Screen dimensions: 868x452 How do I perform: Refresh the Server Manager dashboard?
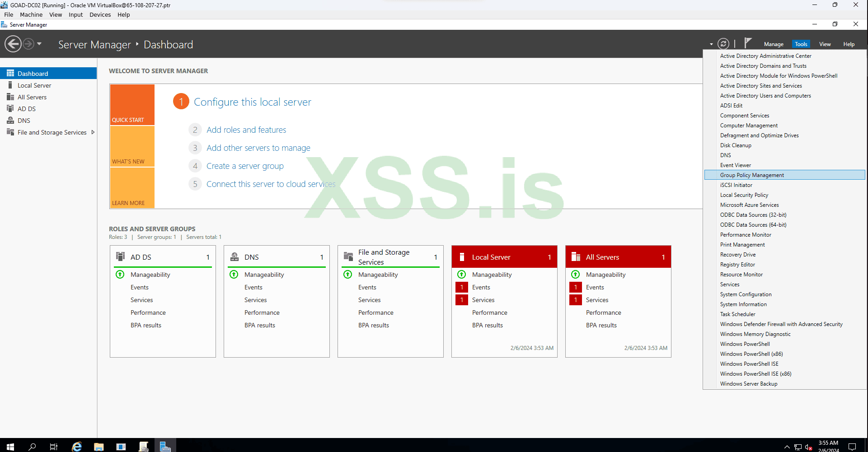click(x=723, y=44)
